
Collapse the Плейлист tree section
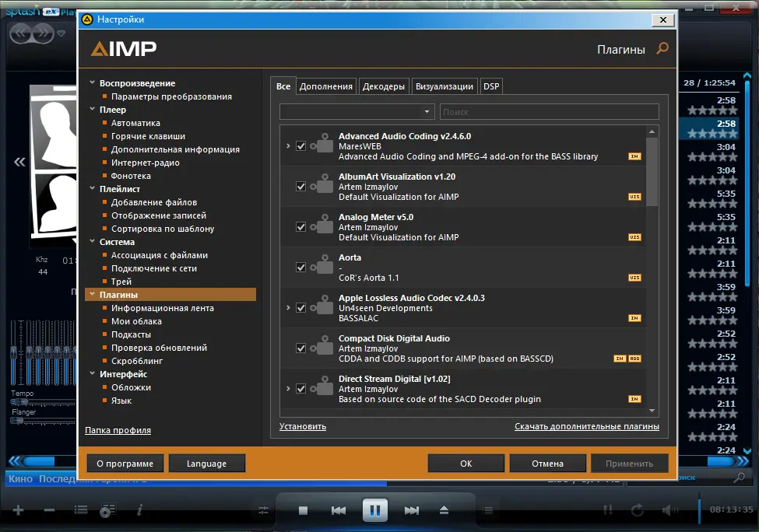pyautogui.click(x=92, y=189)
